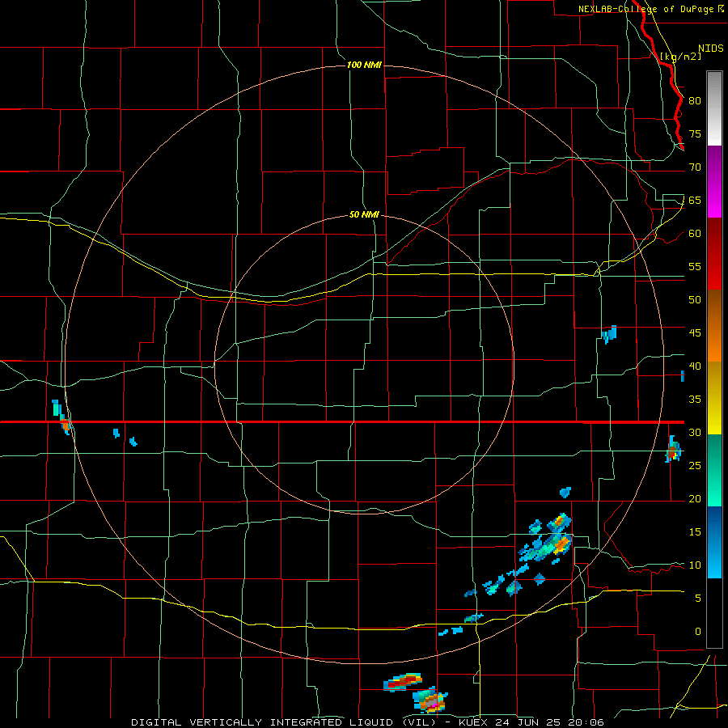Click the 80 value on the scale

click(695, 101)
